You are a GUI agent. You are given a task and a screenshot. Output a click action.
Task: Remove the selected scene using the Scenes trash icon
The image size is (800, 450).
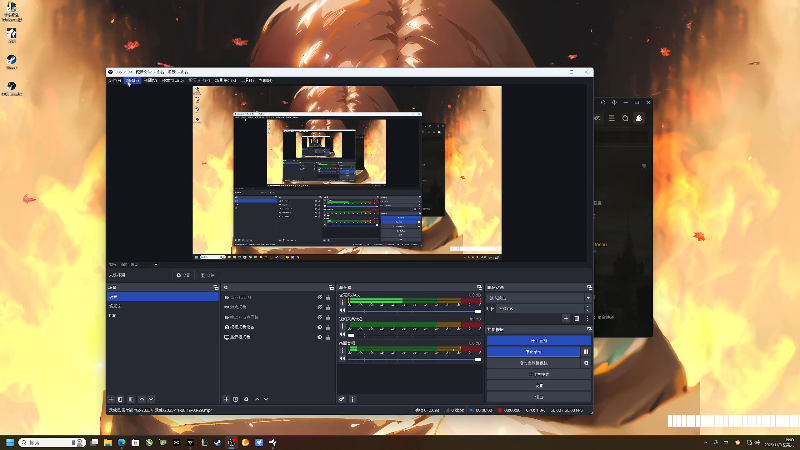tap(120, 399)
